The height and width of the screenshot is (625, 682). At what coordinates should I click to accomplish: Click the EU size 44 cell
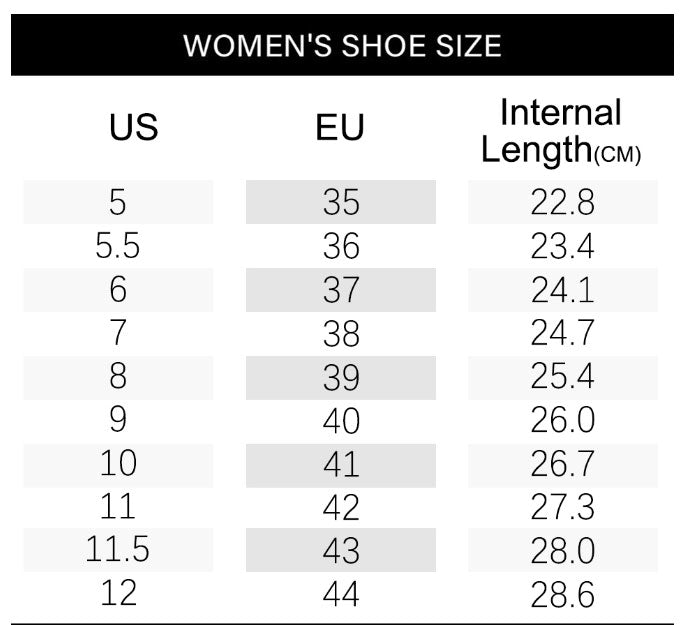click(341, 595)
